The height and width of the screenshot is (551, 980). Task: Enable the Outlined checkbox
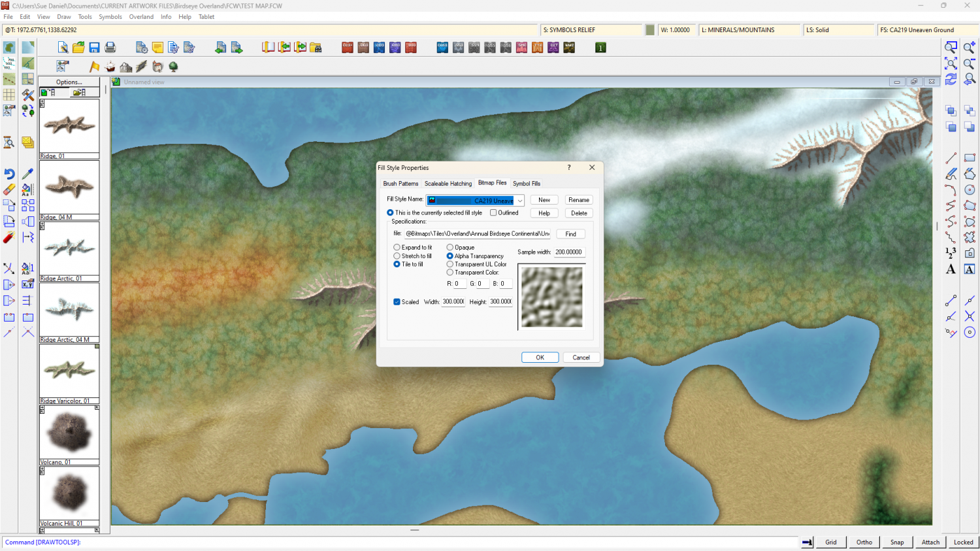click(493, 212)
